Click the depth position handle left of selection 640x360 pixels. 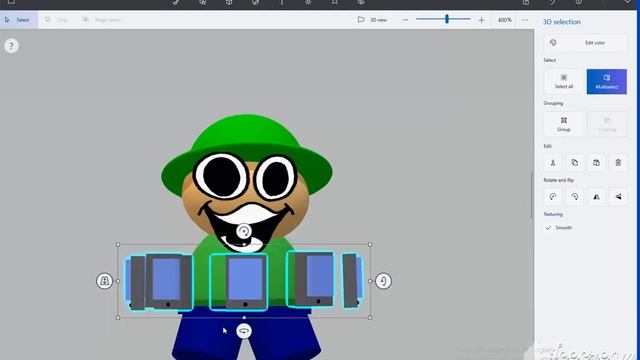pyautogui.click(x=104, y=281)
